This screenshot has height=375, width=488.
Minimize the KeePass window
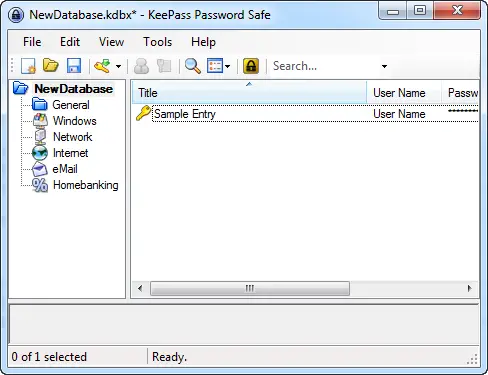click(393, 11)
